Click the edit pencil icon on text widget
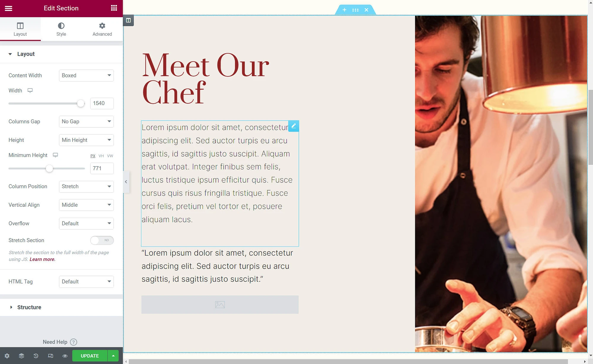 coord(294,126)
